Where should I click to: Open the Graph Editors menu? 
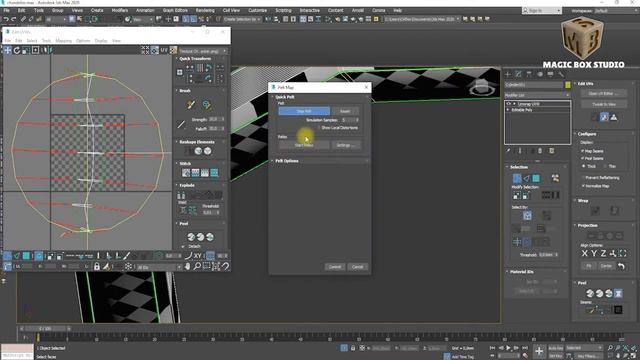click(175, 10)
